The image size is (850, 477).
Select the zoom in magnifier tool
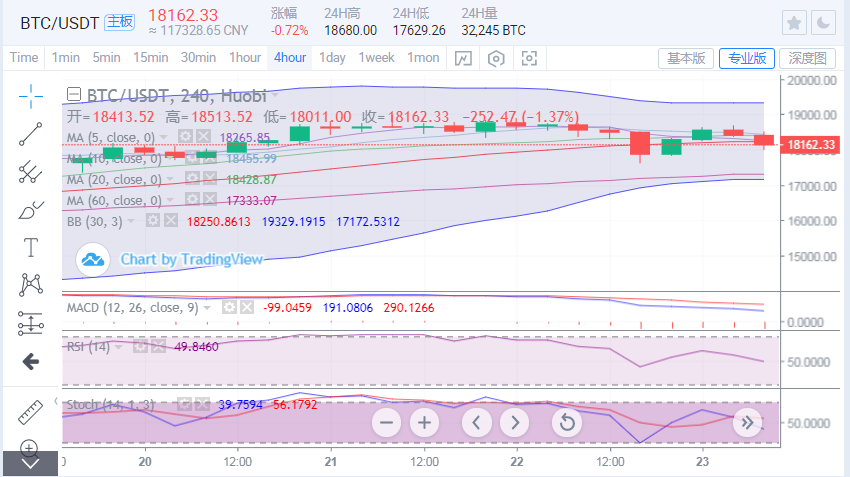coord(29,447)
